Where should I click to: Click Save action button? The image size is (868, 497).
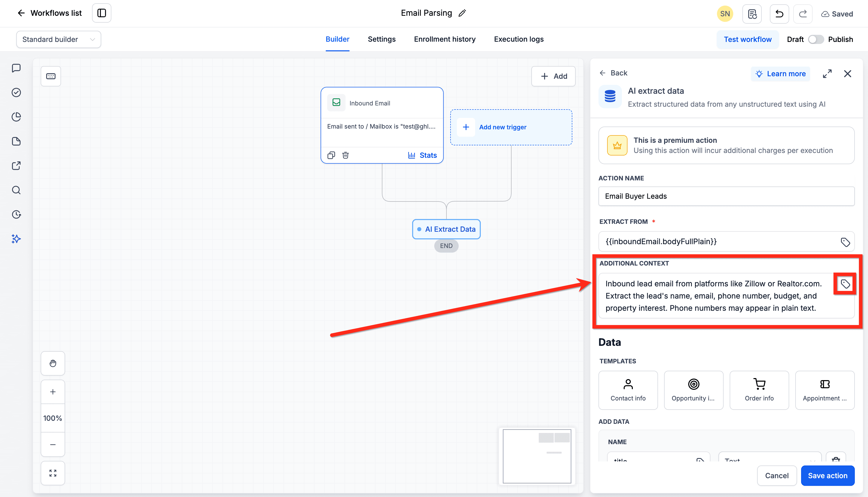click(827, 475)
